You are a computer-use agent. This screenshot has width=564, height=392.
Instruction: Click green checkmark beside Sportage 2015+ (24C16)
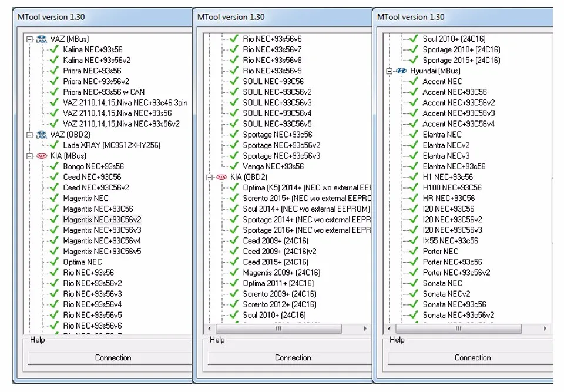[x=414, y=60]
